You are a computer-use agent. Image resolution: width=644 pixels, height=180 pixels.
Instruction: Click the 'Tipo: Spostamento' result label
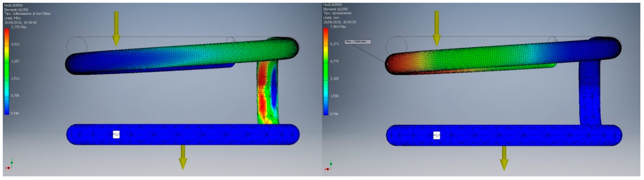(337, 13)
